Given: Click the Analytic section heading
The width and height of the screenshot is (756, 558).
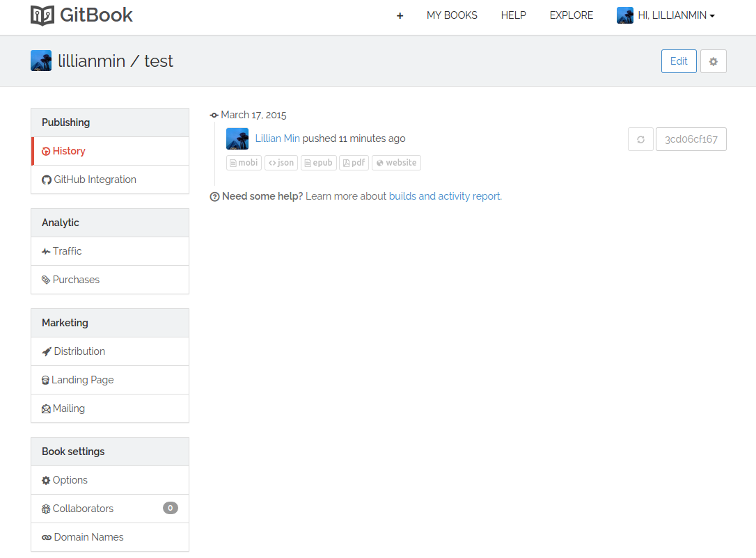Looking at the screenshot, I should click(x=61, y=223).
